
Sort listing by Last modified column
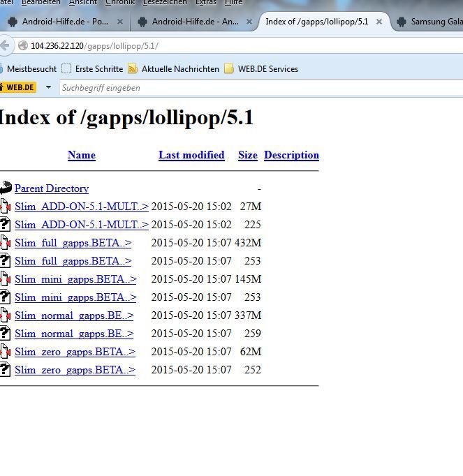[x=191, y=155]
